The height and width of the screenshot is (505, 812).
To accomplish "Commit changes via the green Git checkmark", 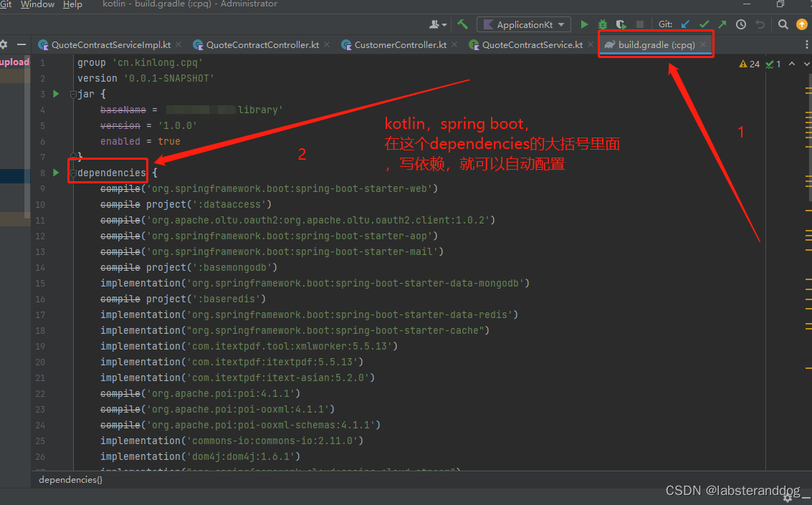I will [703, 24].
